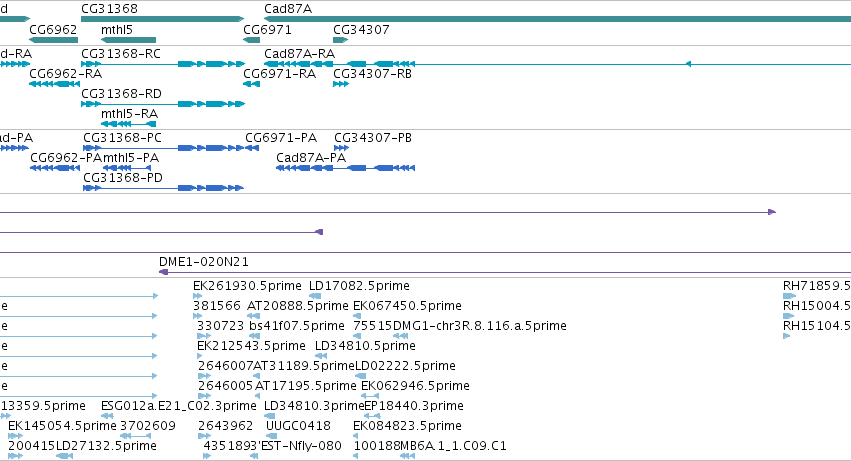This screenshot has width=851, height=461.
Task: Click the EK261930.5prime EST label
Action: pos(247,286)
